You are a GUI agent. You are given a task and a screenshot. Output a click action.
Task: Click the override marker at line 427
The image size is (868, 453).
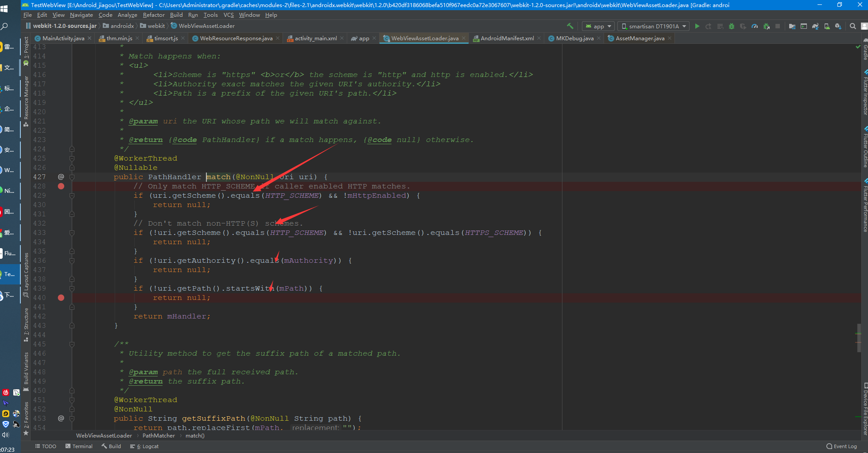pyautogui.click(x=61, y=177)
